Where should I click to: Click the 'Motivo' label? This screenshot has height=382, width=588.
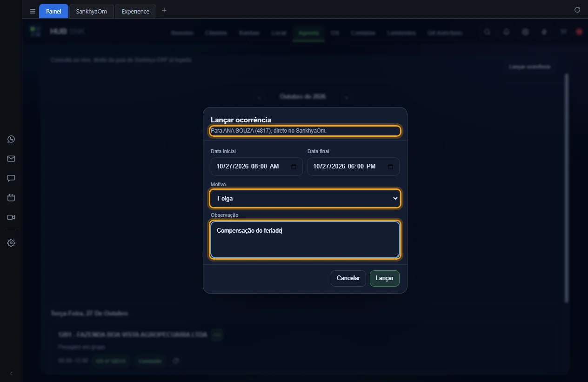point(218,185)
